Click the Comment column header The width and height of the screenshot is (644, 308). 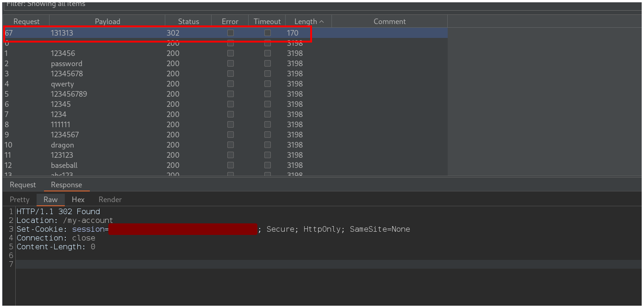point(389,21)
